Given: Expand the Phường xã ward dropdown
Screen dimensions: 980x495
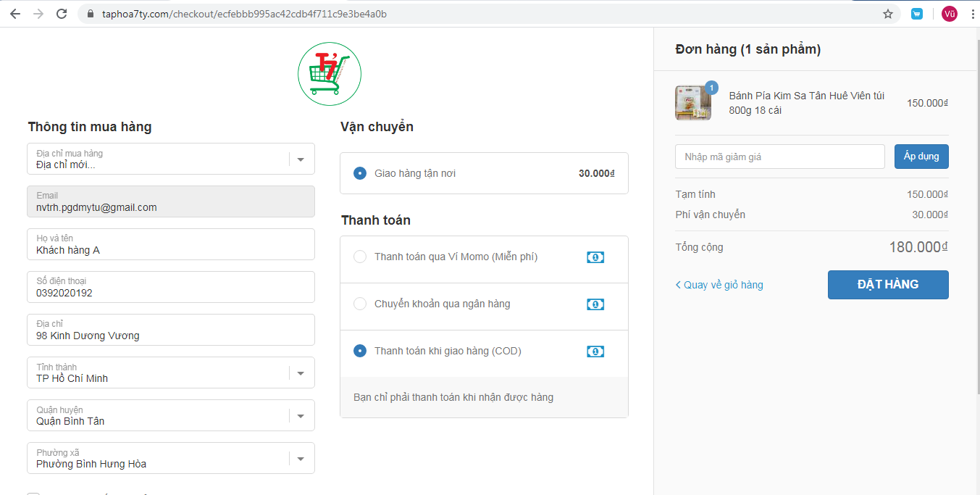Looking at the screenshot, I should pos(301,458).
